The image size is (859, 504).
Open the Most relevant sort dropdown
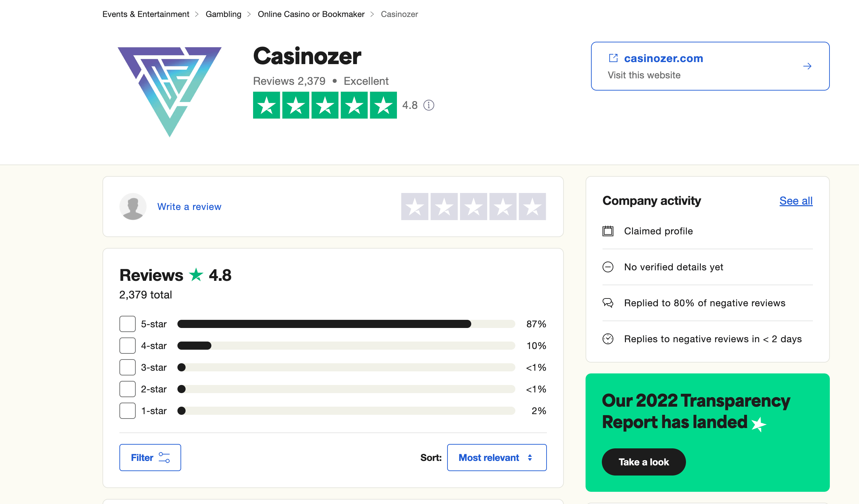(x=496, y=457)
